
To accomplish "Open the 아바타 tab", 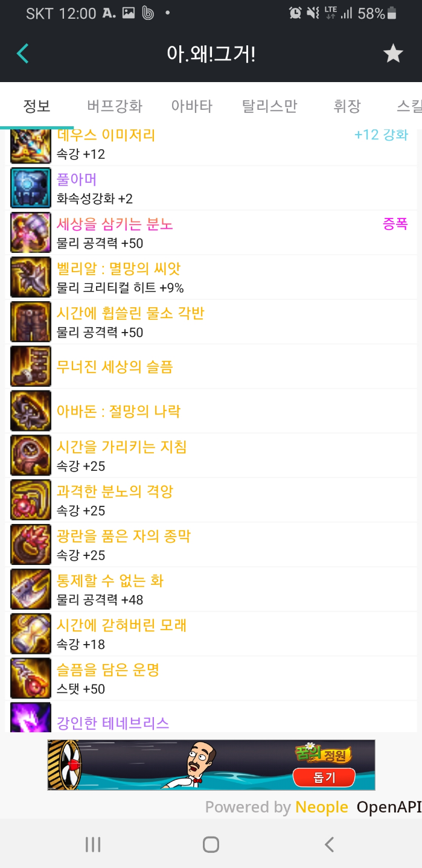I will coord(192,106).
